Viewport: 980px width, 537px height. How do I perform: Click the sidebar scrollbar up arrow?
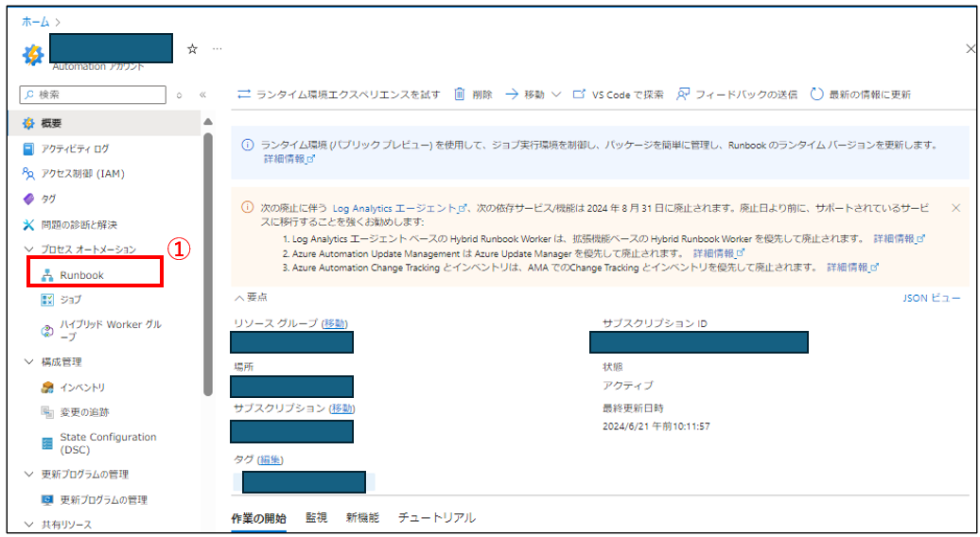(208, 122)
